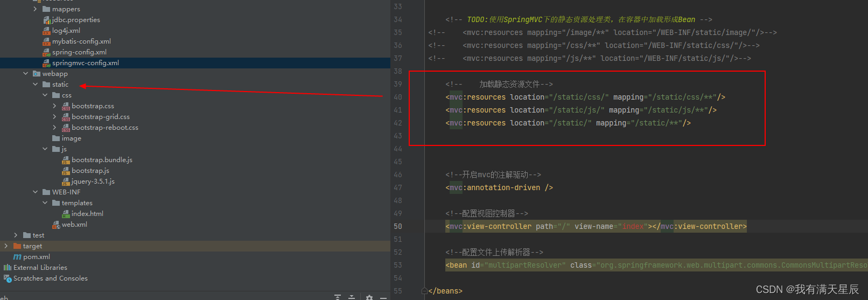The height and width of the screenshot is (300, 868).
Task: Click the Collapse All tree icon
Action: 352,297
